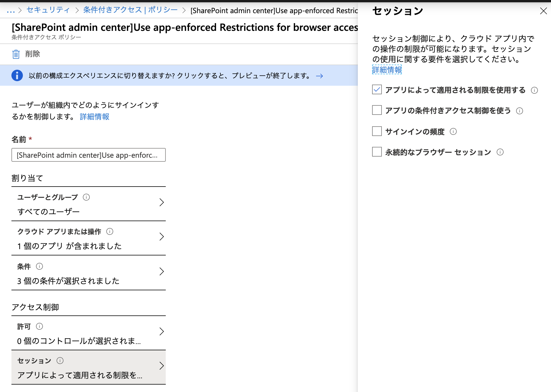Click info icon beside ユーザーとグループ

86,197
